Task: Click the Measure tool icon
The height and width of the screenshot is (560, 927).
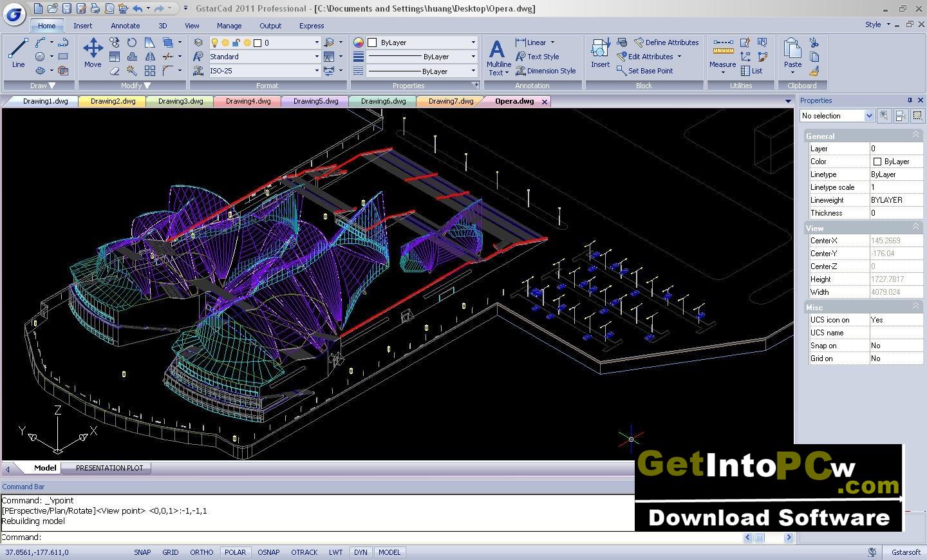Action: click(722, 53)
